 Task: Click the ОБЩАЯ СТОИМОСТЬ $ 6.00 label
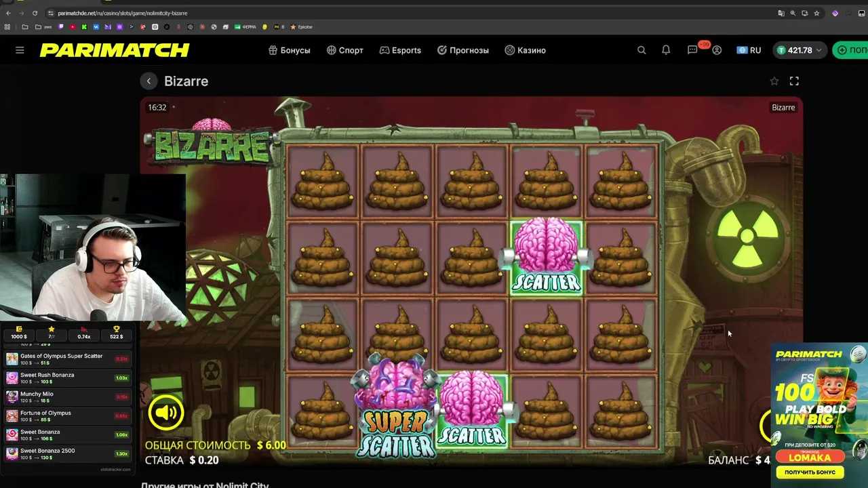coord(215,445)
